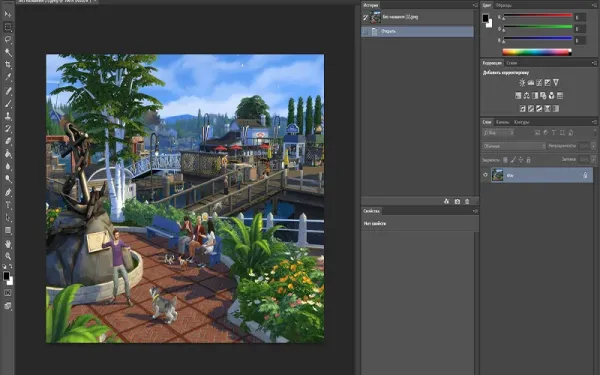Add a Levels adjustment

click(531, 82)
